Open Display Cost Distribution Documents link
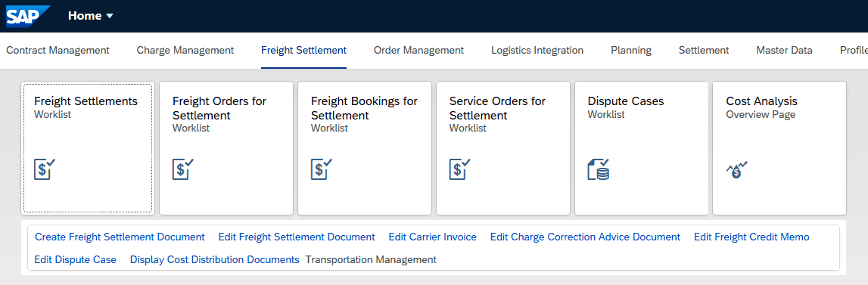 (215, 259)
